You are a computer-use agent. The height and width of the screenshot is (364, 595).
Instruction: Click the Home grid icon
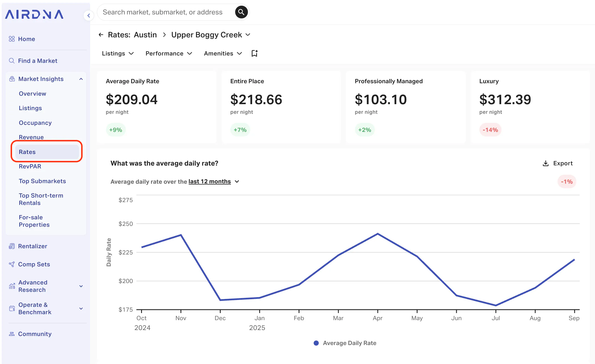pyautogui.click(x=12, y=39)
